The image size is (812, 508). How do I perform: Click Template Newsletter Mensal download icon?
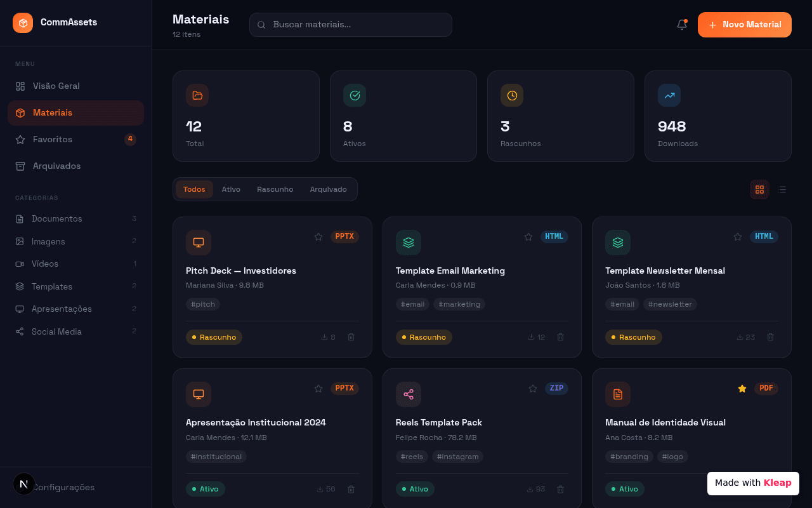coord(740,337)
